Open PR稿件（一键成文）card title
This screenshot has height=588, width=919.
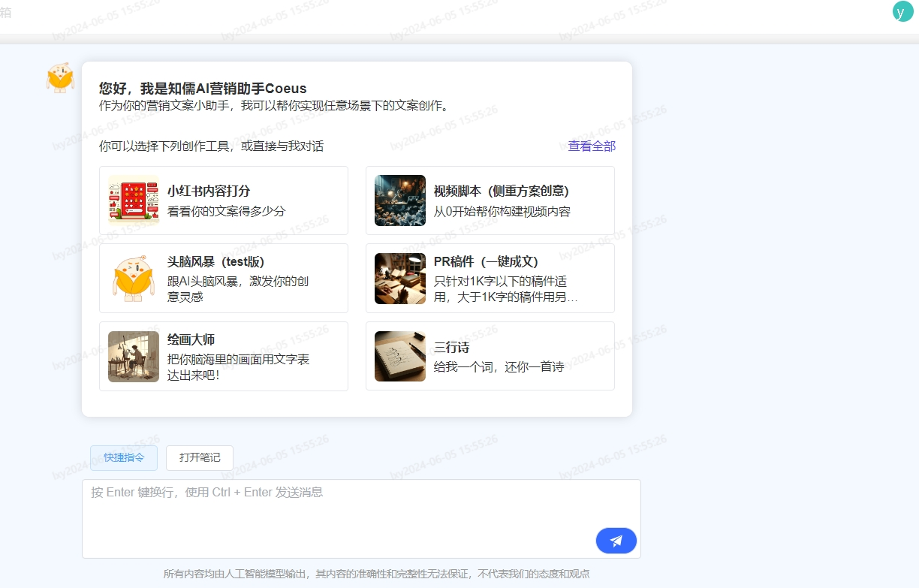point(486,262)
